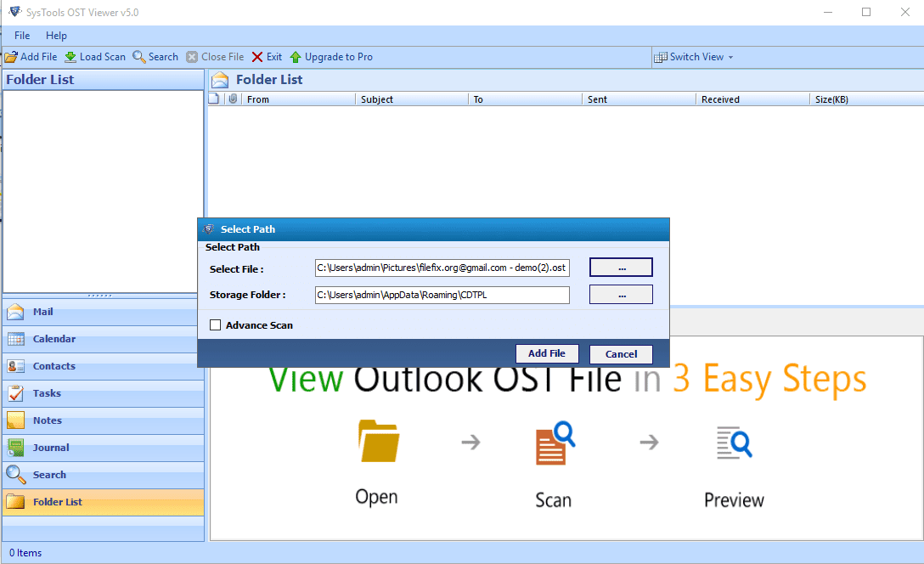Sort the list by the Subject column
The height and width of the screenshot is (564, 924).
[x=412, y=99]
